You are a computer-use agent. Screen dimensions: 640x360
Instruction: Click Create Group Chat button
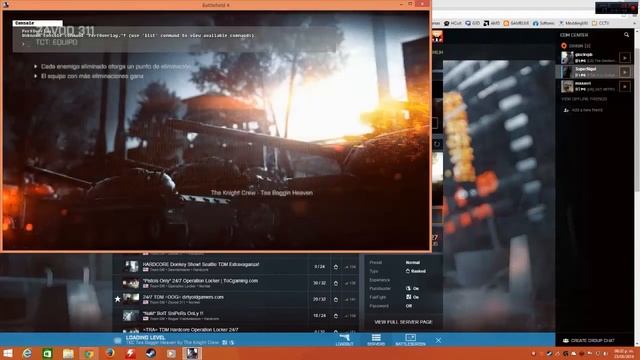click(x=588, y=340)
